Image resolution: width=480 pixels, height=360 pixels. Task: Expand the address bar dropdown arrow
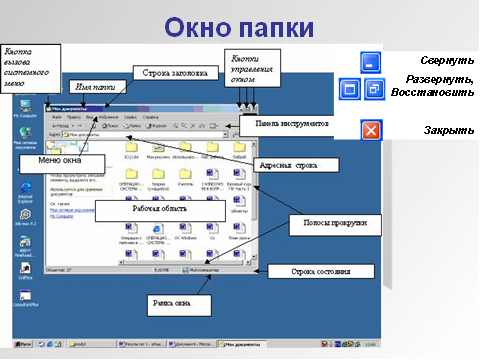coord(225,135)
